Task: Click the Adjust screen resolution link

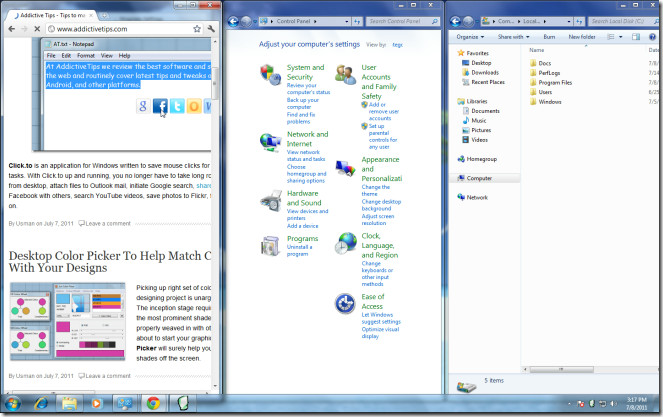Action: [x=378, y=219]
